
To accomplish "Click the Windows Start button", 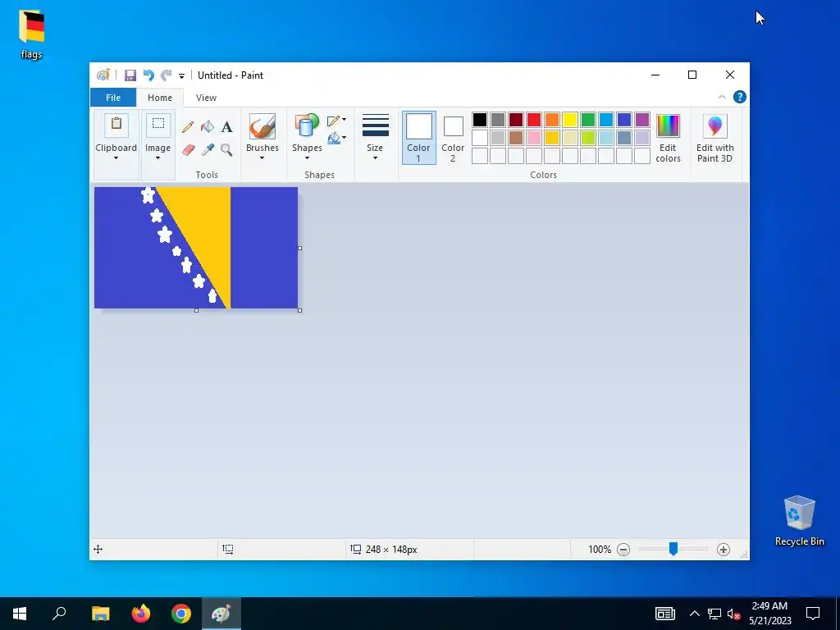I will pyautogui.click(x=20, y=614).
